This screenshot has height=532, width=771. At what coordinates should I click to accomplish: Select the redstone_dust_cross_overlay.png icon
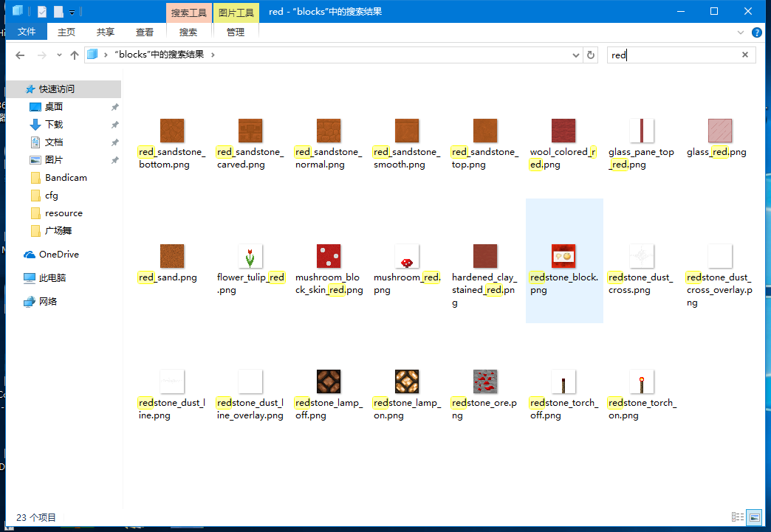tap(720, 256)
